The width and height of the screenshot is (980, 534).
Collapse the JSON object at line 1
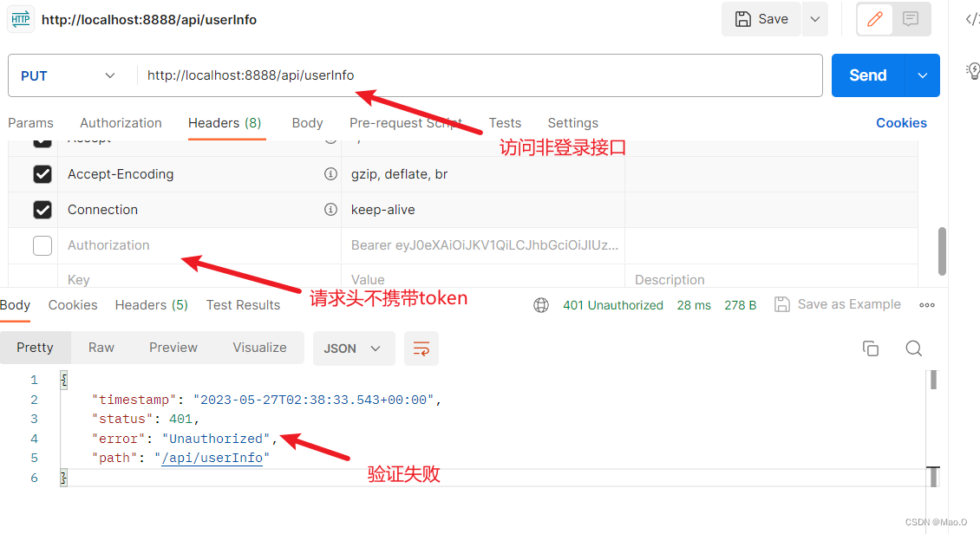[63, 380]
